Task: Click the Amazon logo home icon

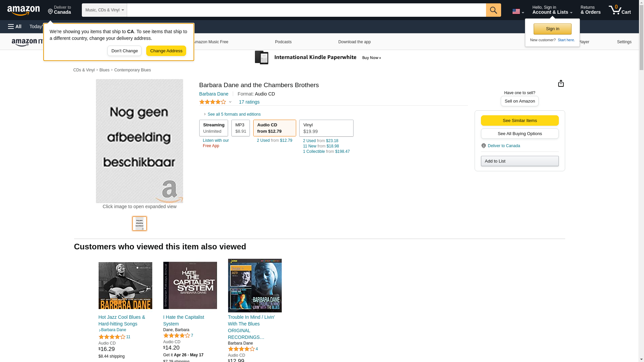Action: pos(23,11)
